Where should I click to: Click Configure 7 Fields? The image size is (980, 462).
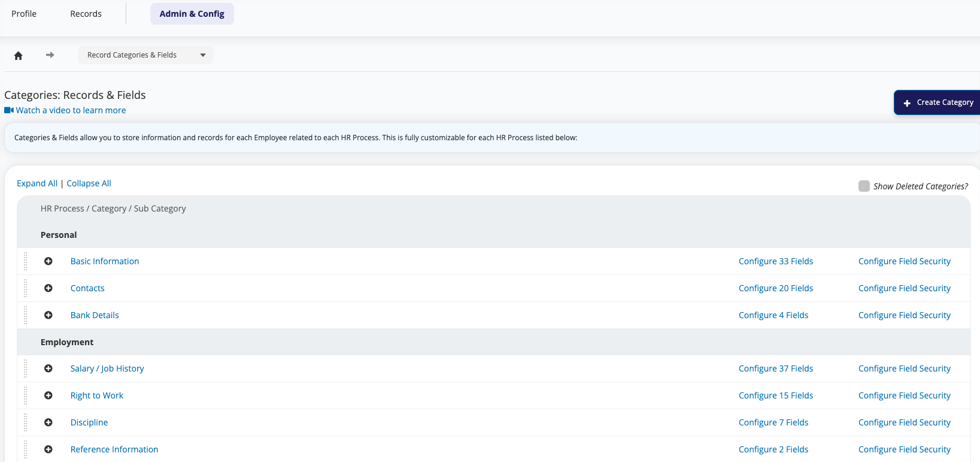pos(773,422)
